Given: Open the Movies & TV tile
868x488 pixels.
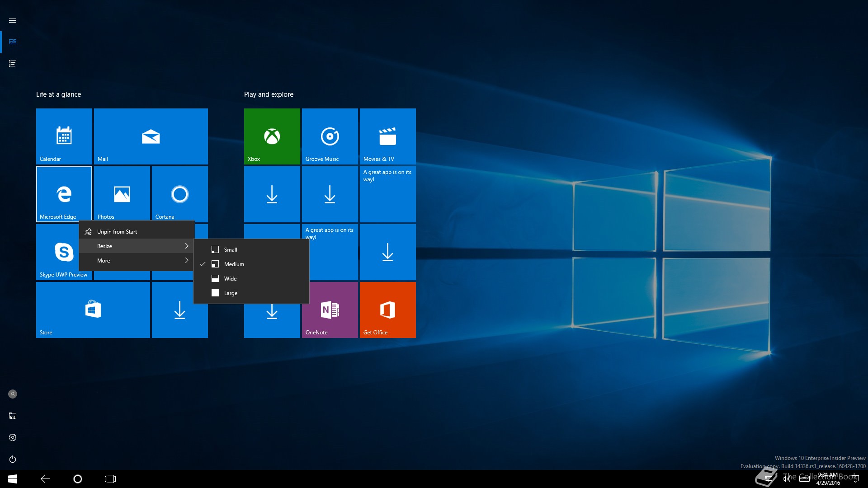Looking at the screenshot, I should point(388,136).
